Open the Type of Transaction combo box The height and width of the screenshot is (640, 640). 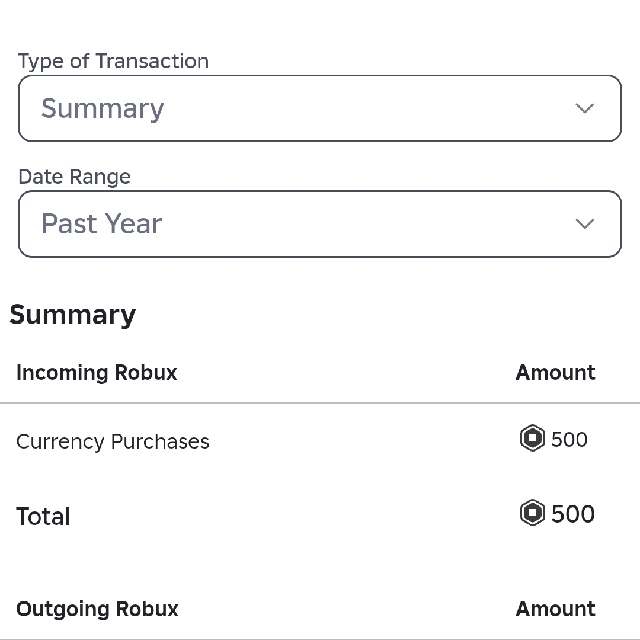coord(320,109)
